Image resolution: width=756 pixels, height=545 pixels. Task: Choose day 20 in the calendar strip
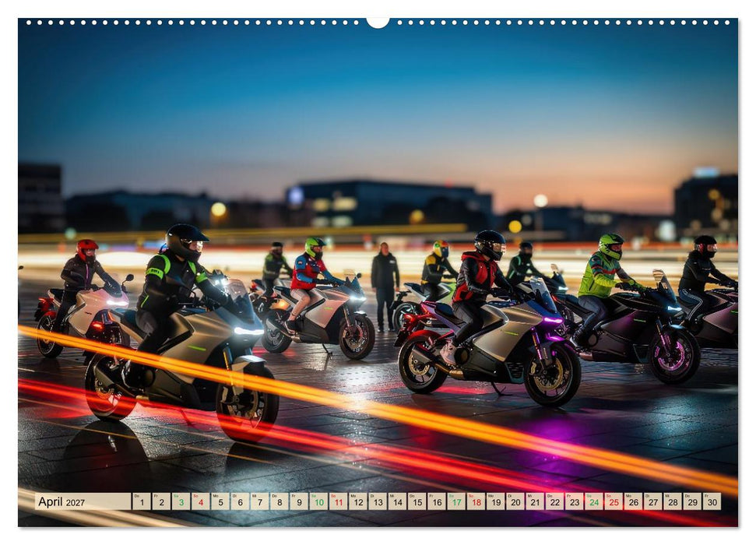[516, 501]
